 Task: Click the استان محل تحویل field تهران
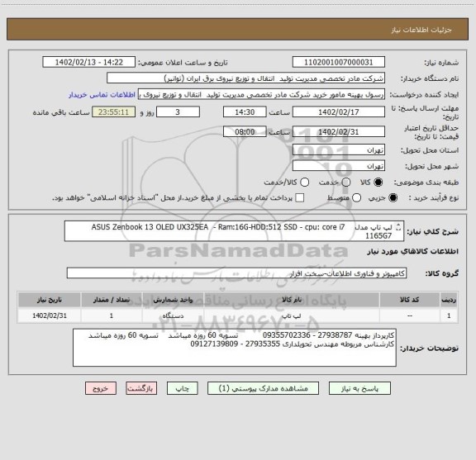[x=339, y=150]
